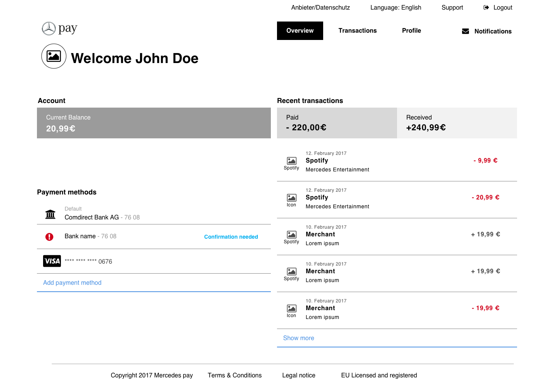Click the Mercedes pay logo
The width and height of the screenshot is (554, 392).
[60, 28]
